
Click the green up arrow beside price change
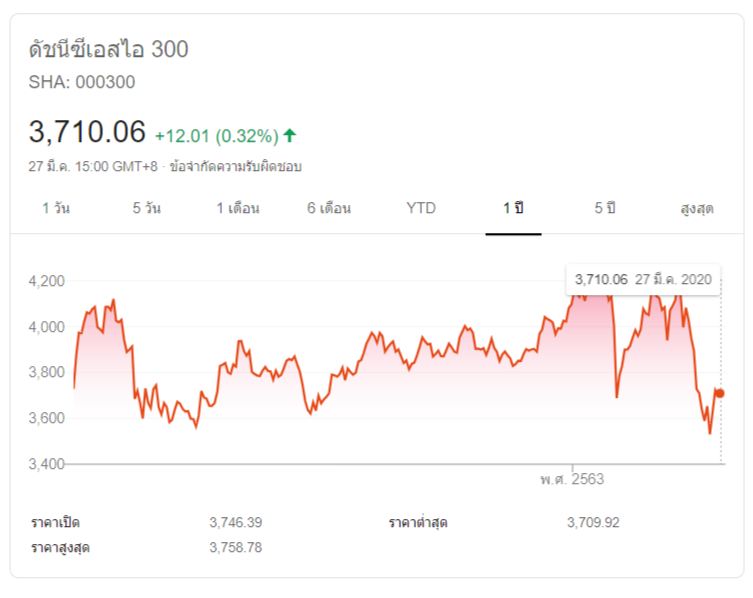point(290,135)
